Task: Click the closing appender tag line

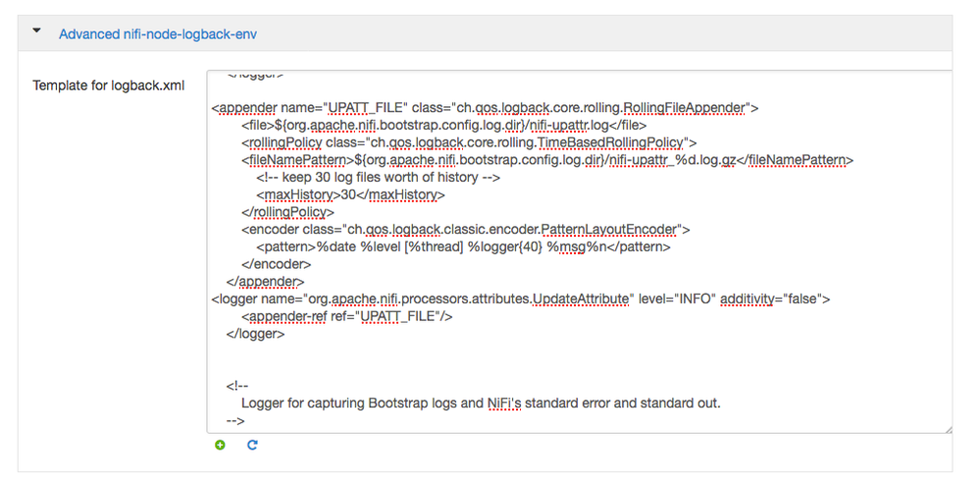Action: [265, 282]
